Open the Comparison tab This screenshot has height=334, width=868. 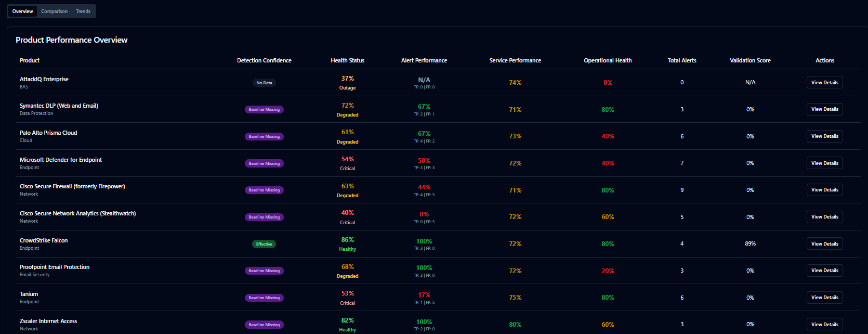[x=55, y=11]
